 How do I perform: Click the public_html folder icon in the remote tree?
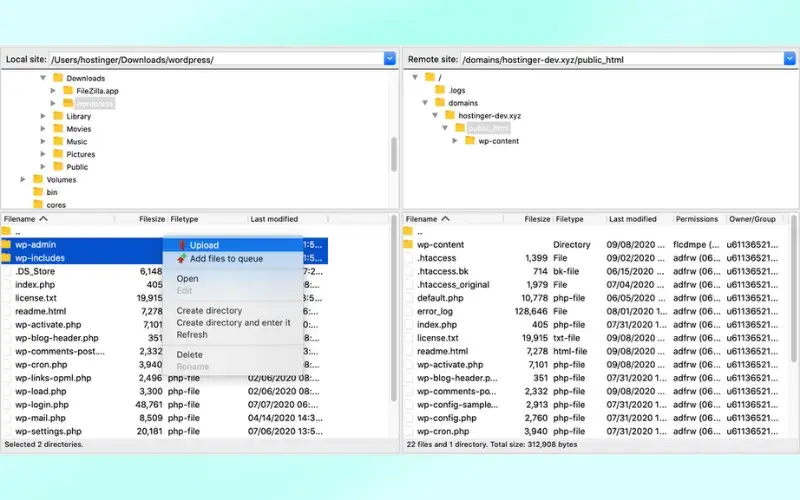[x=460, y=128]
